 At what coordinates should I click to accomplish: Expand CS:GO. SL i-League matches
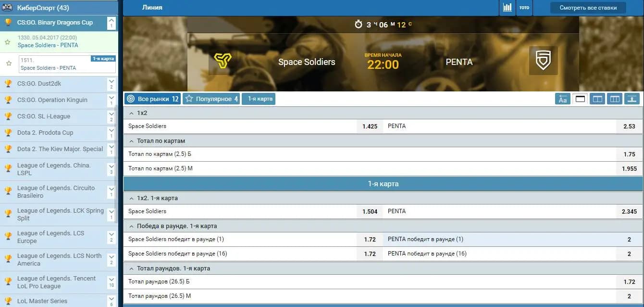pyautogui.click(x=111, y=117)
